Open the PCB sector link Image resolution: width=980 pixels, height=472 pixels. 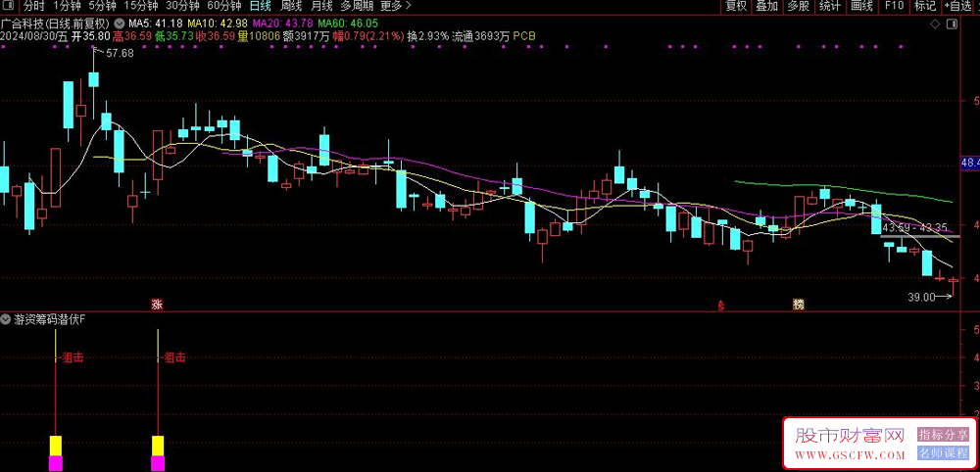click(x=524, y=36)
